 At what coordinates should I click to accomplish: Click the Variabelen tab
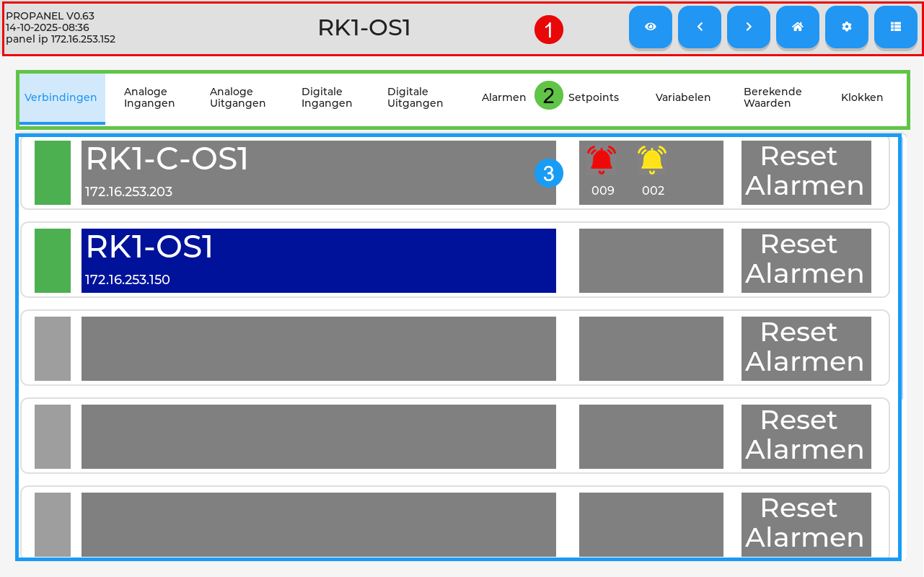point(683,97)
